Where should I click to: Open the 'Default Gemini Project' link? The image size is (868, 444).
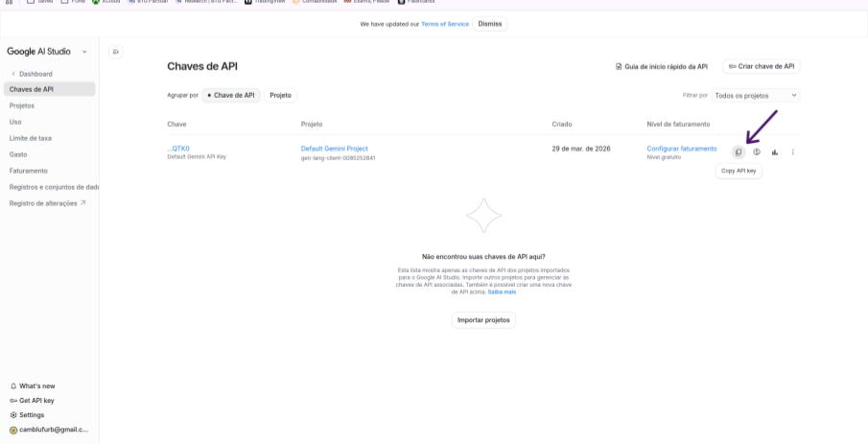pos(334,149)
